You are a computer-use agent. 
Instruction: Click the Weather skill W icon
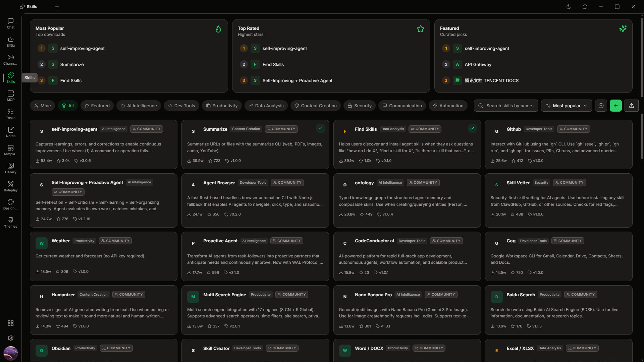[x=42, y=243]
